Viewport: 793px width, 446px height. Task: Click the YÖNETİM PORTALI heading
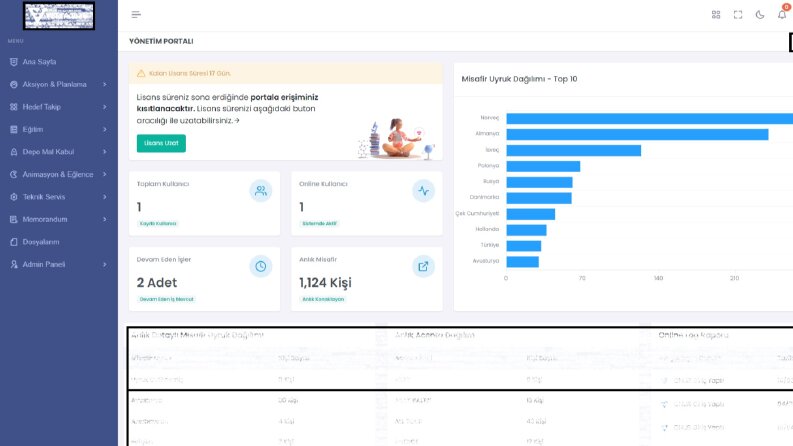pos(161,41)
